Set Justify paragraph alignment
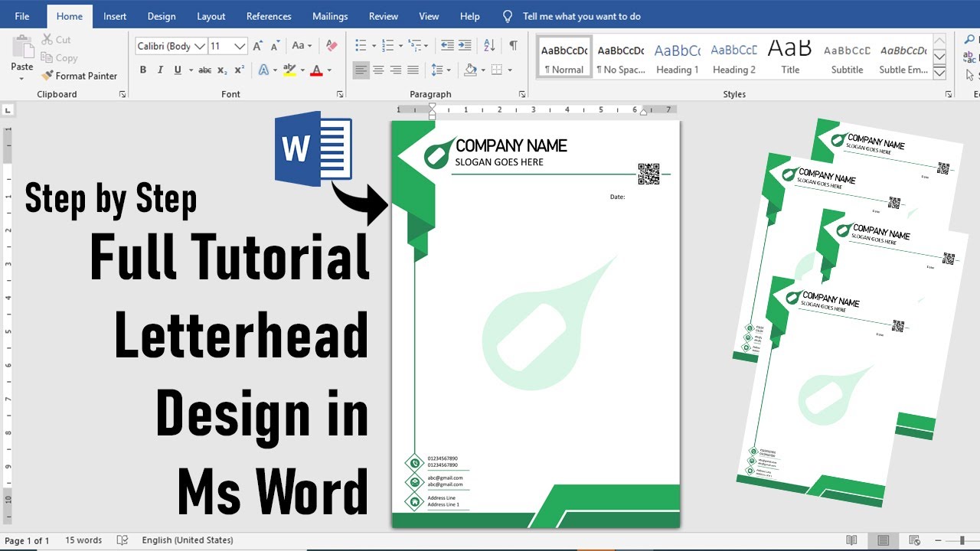 coord(413,70)
